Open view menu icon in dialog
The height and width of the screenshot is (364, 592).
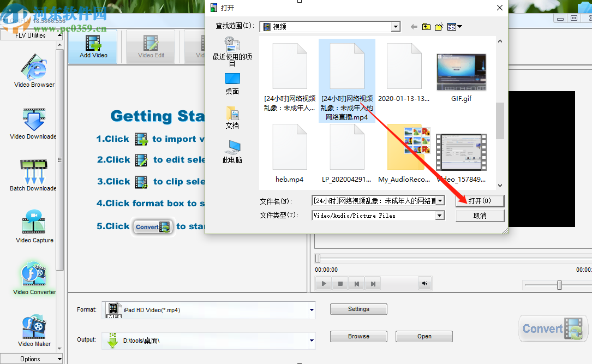click(x=454, y=27)
